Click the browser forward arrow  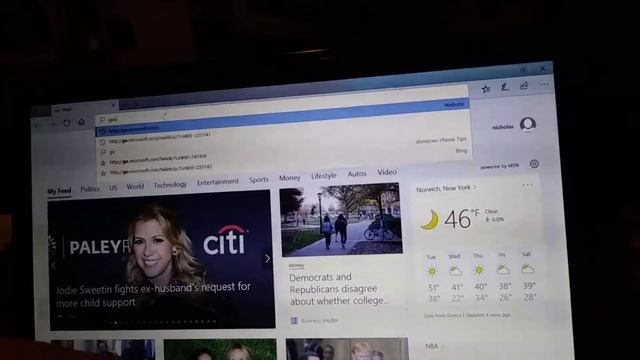(x=52, y=124)
